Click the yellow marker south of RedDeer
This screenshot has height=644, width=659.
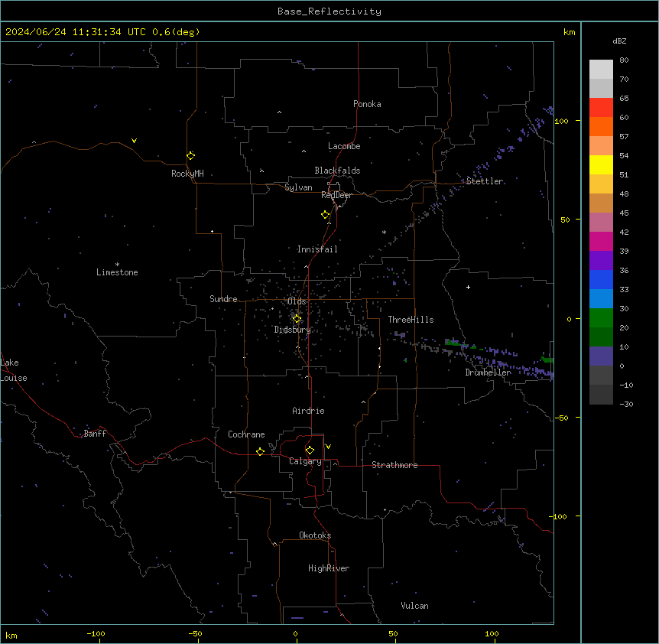coord(326,215)
